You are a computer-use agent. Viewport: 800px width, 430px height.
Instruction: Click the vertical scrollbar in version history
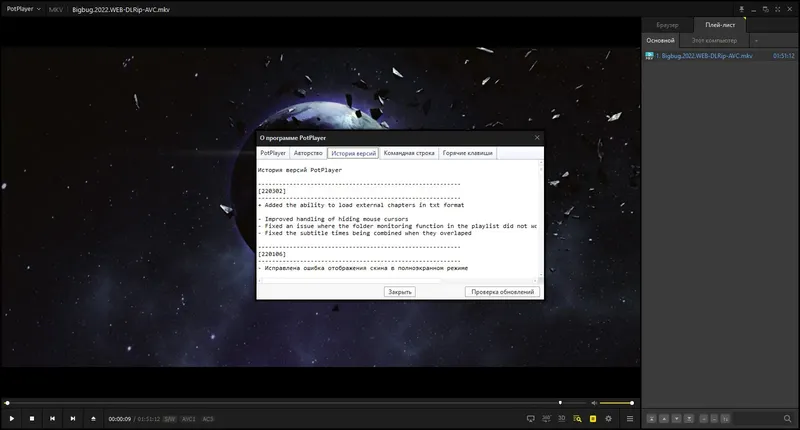pyautogui.click(x=541, y=219)
